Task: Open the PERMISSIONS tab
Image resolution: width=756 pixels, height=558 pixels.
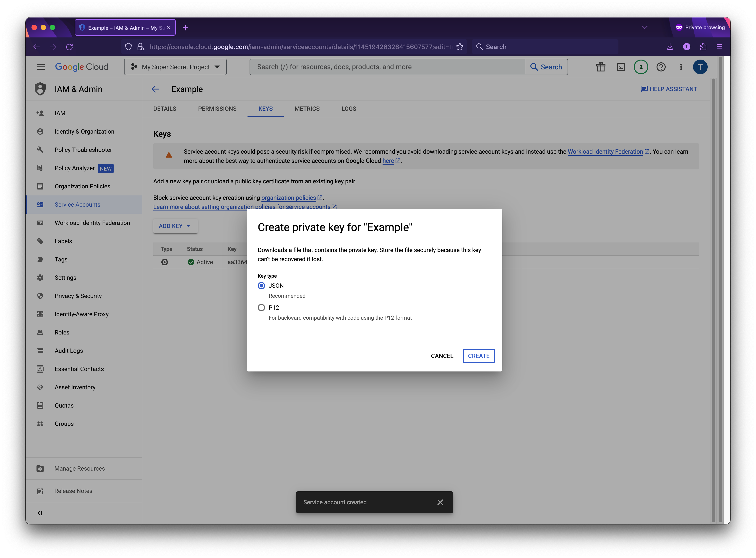Action: (x=217, y=109)
